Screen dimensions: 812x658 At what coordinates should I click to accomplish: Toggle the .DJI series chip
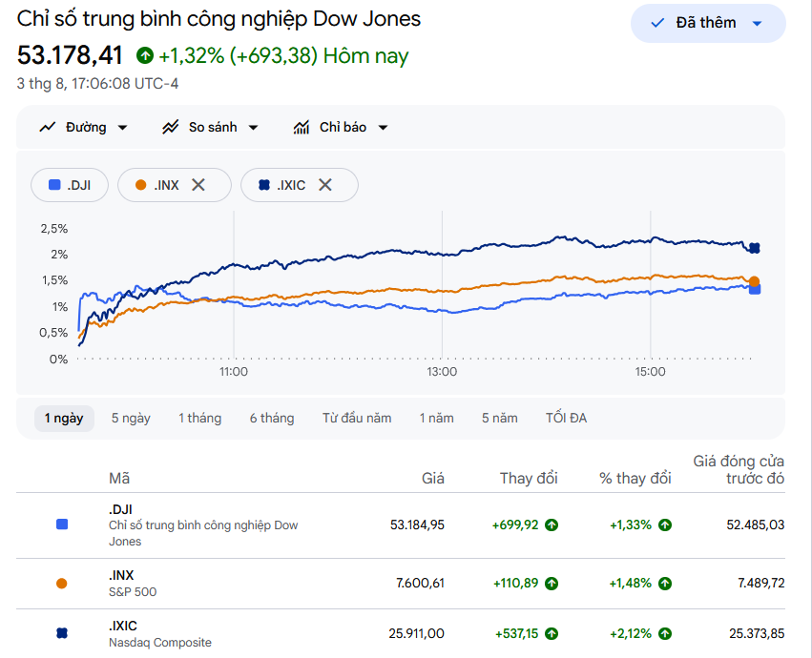point(70,185)
